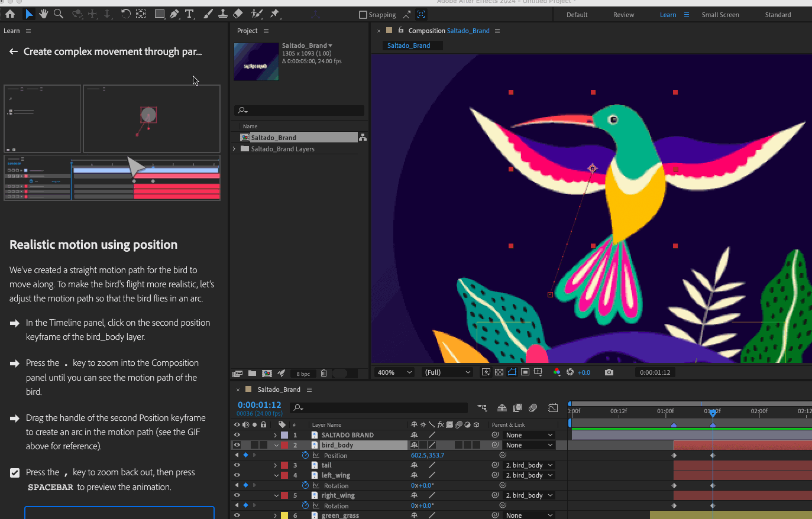Expand the SALTADO BRAND layer properties
This screenshot has width=812, height=519.
tap(276, 435)
